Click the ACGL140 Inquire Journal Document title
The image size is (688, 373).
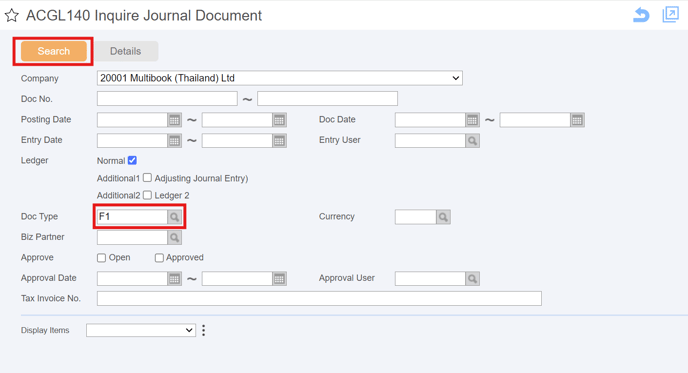tap(144, 15)
